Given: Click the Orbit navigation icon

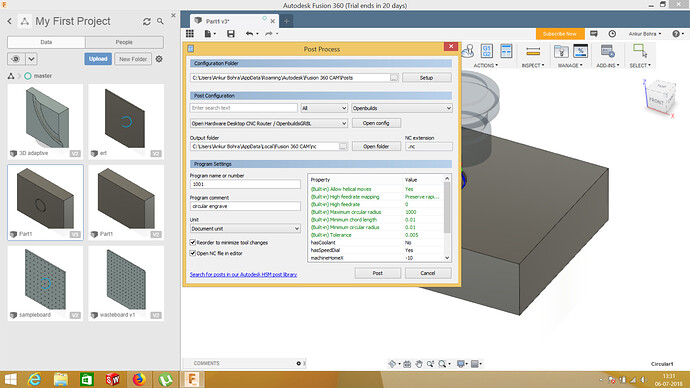Looking at the screenshot, I should [392, 364].
